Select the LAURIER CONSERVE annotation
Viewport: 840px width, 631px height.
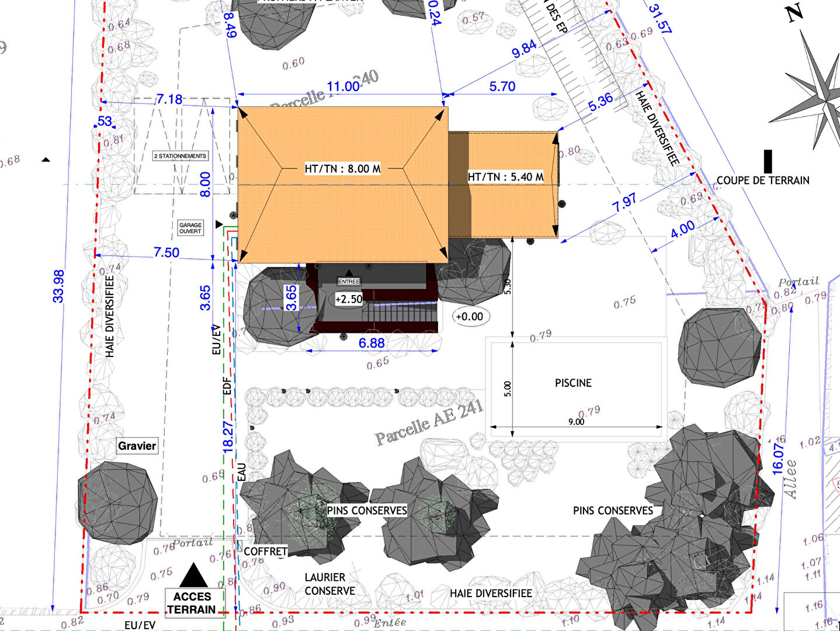pos(329,584)
